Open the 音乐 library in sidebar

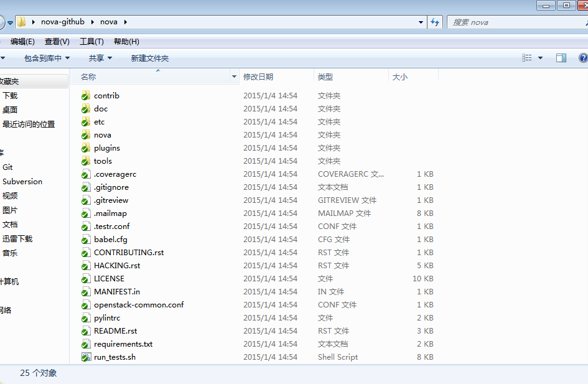click(10, 253)
